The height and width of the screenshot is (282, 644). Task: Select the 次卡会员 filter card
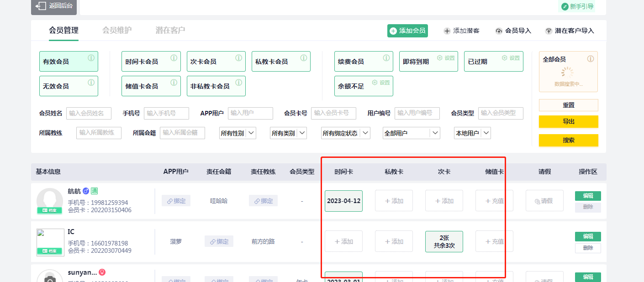pyautogui.click(x=216, y=62)
